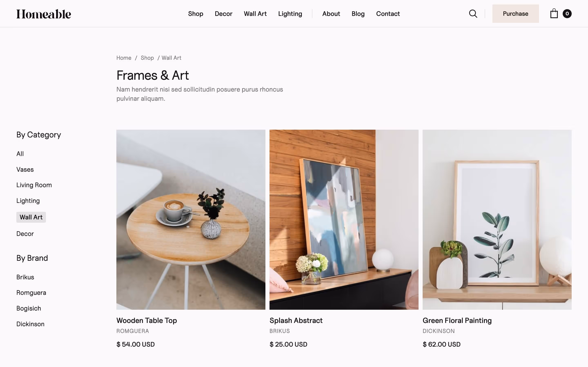
Task: Show All categories in sidebar
Action: pos(20,154)
